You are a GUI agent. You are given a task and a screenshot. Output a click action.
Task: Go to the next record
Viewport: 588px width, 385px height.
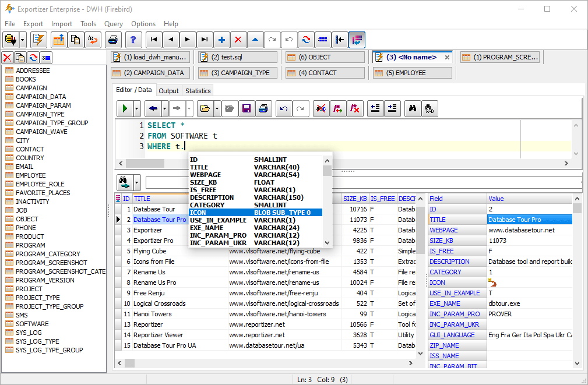188,40
